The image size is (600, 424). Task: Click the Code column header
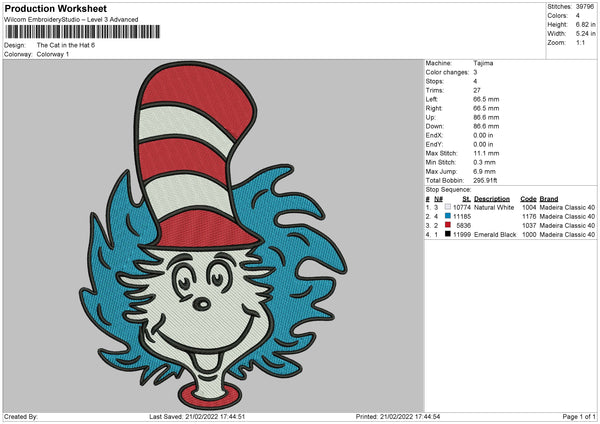click(528, 198)
